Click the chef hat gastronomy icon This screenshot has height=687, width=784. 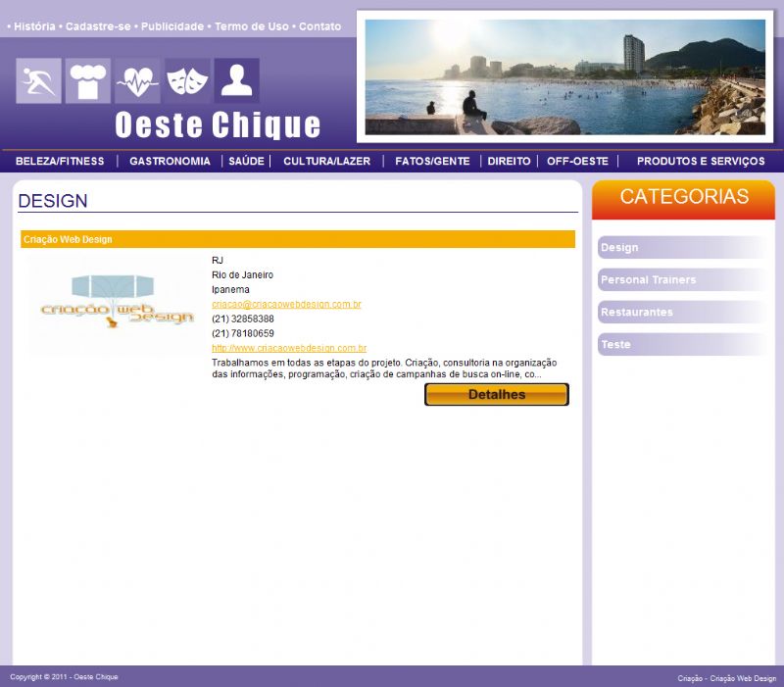88,80
